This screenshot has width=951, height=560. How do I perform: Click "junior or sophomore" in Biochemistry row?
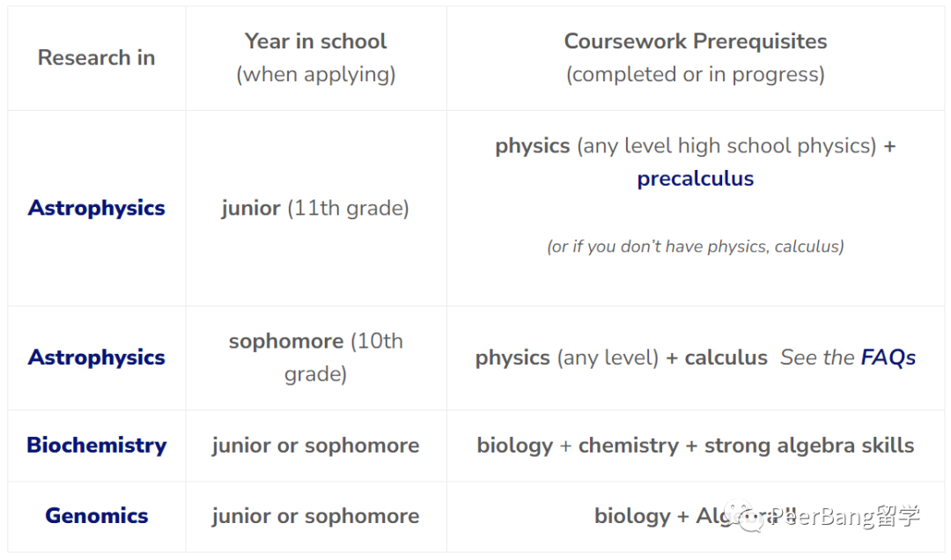(315, 446)
